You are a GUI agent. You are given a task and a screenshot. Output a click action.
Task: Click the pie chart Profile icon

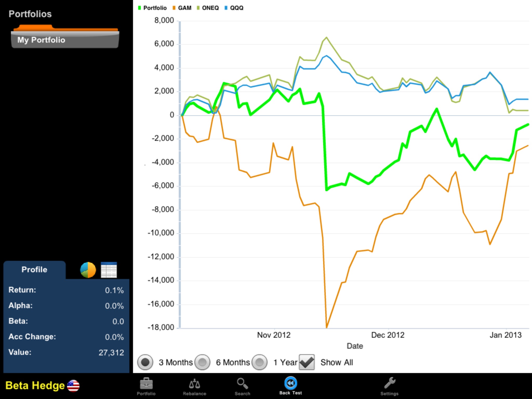click(86, 270)
